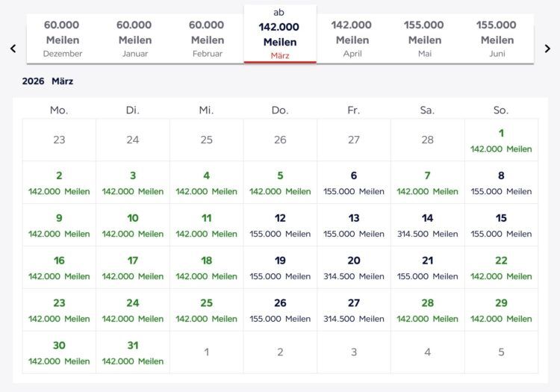Select the März 142.000 Meilen tab
This screenshot has height=392, width=560.
280,36
